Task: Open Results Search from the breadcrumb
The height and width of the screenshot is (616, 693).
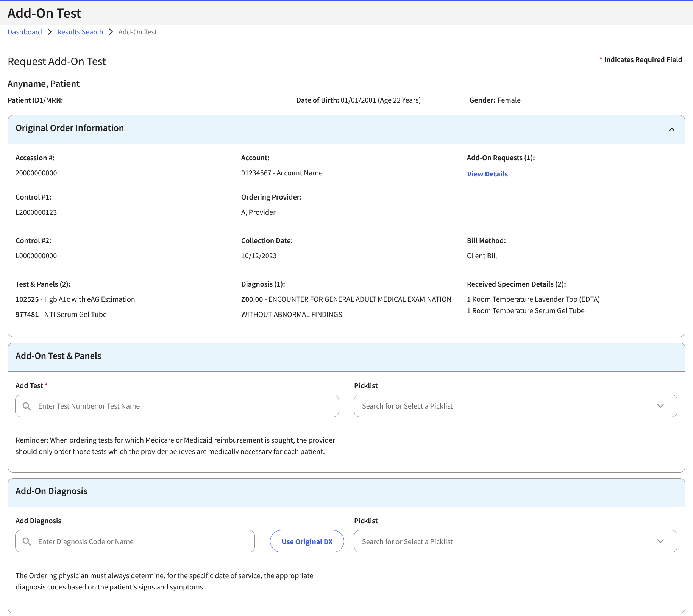Action: (x=80, y=32)
